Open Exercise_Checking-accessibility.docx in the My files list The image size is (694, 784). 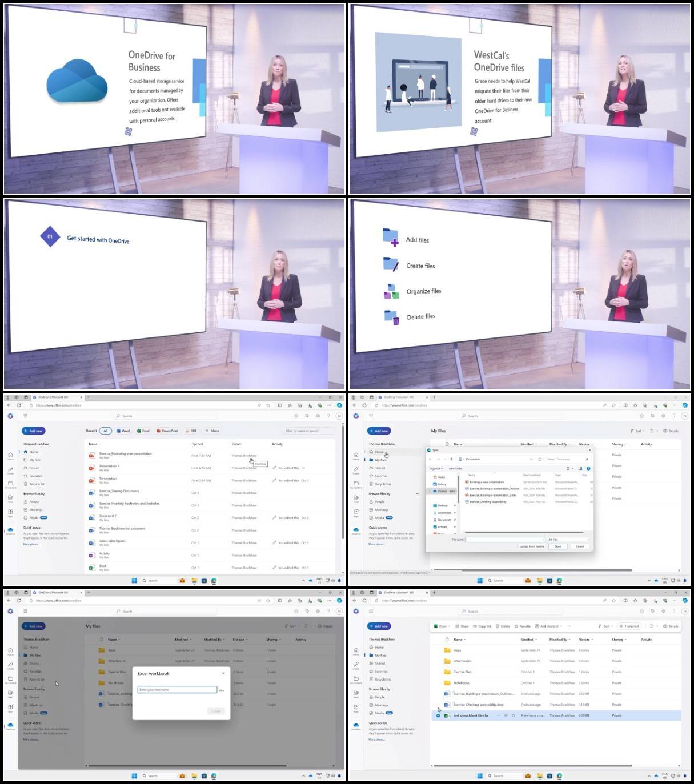[x=479, y=705]
